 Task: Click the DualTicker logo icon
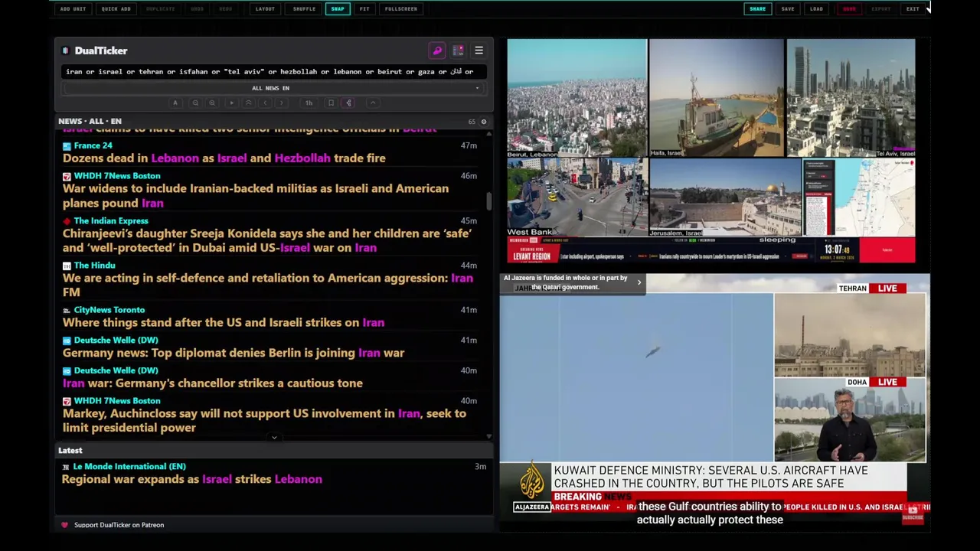(65, 51)
